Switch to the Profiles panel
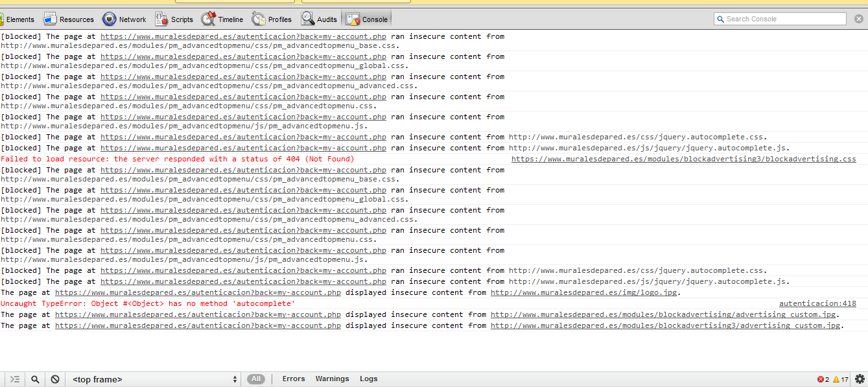The image size is (868, 387). pos(272,19)
